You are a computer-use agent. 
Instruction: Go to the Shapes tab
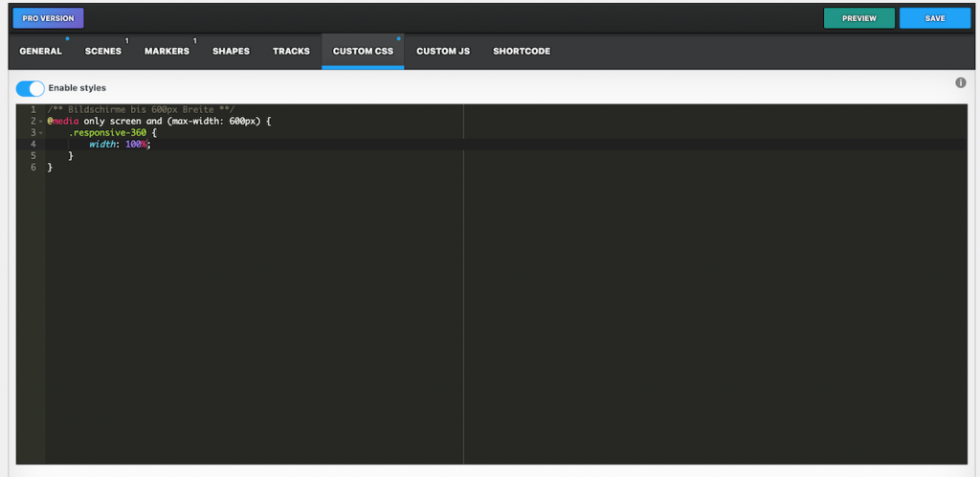[x=232, y=52]
